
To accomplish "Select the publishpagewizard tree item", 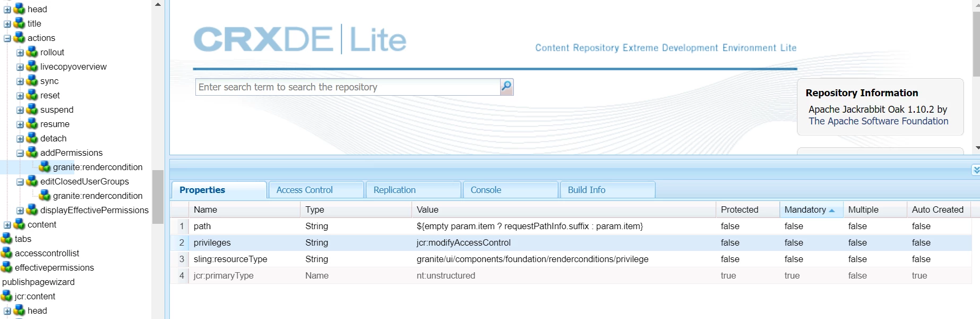I will [38, 282].
